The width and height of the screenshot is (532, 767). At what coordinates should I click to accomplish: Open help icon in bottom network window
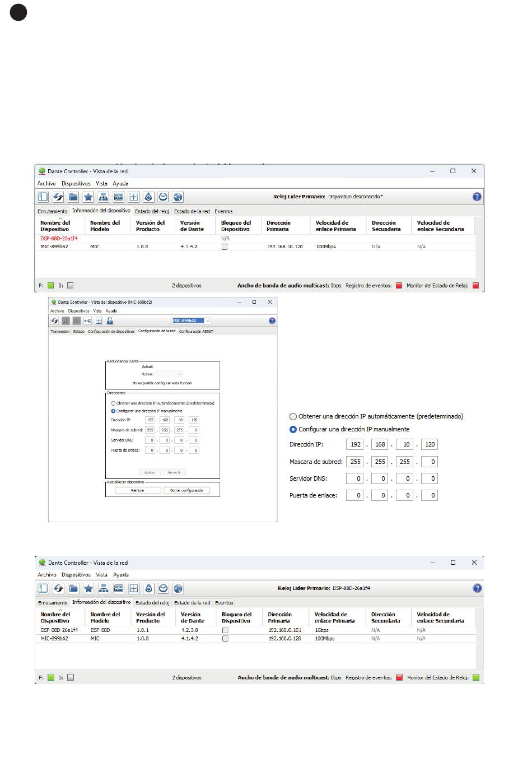(477, 588)
